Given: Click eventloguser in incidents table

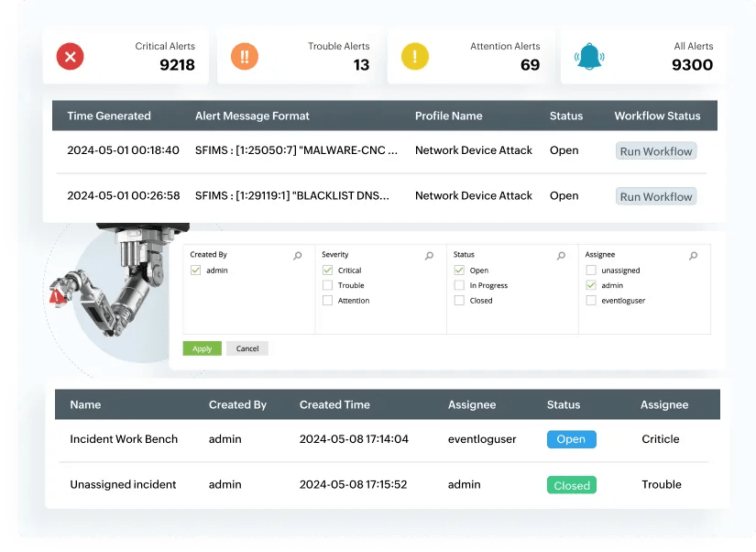Looking at the screenshot, I should point(482,439).
